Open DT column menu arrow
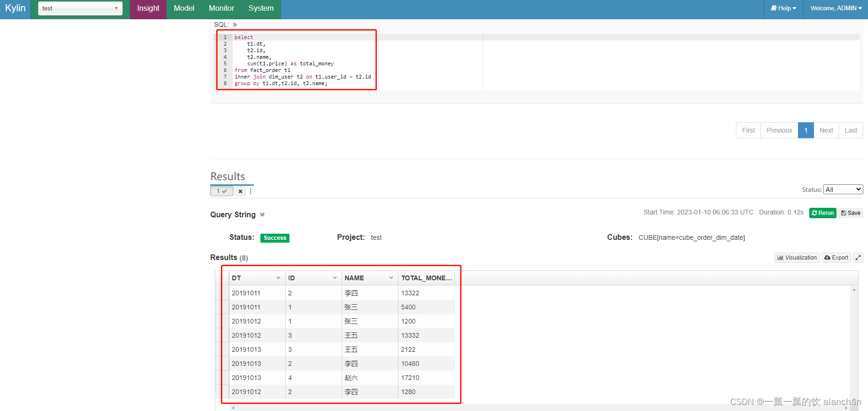The image size is (868, 411). 278,278
